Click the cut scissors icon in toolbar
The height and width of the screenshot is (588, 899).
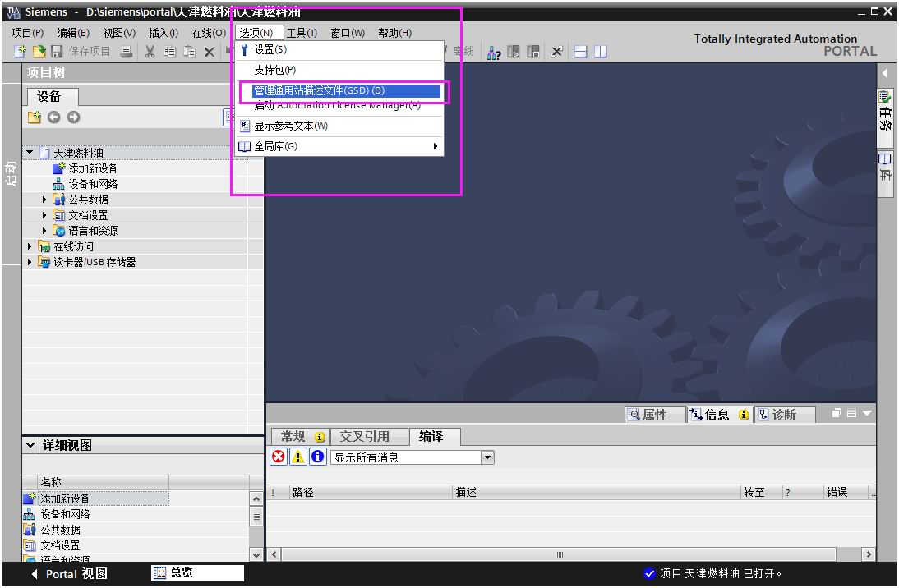150,52
